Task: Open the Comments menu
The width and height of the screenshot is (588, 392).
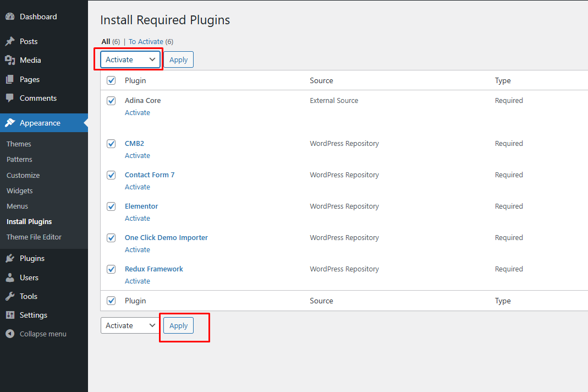Action: [x=39, y=98]
